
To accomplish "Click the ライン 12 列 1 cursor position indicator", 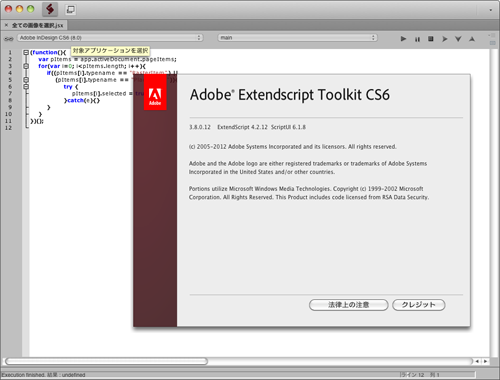I will (419, 375).
